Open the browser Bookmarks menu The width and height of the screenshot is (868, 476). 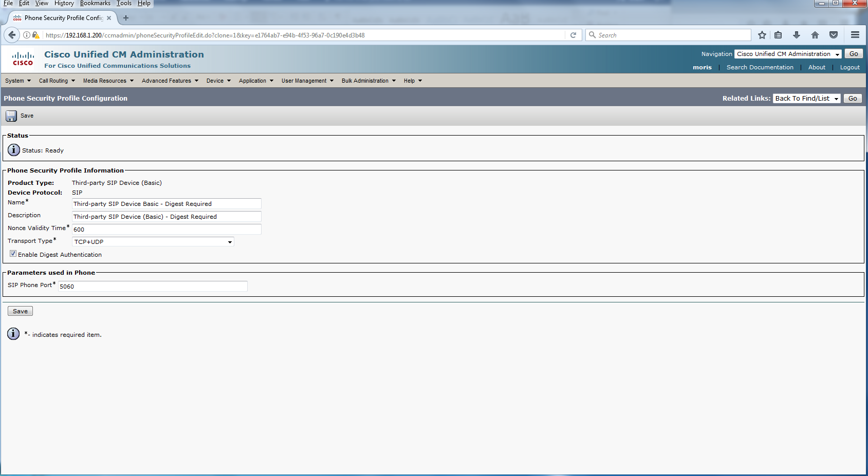tap(95, 3)
